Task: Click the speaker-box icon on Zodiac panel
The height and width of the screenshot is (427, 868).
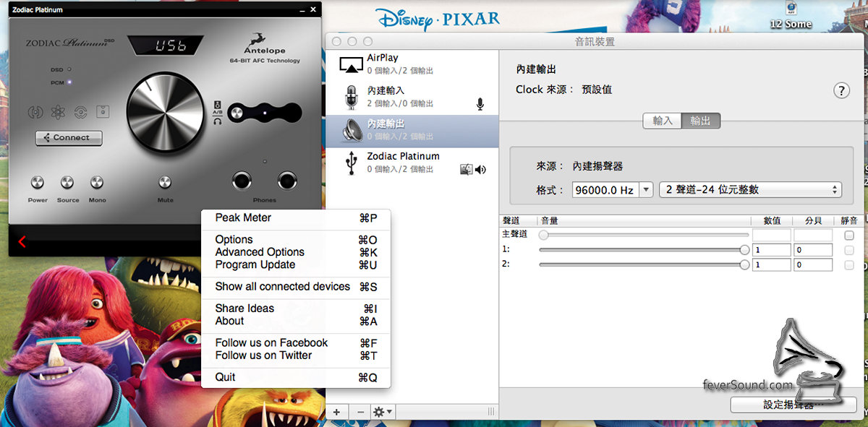Action: (x=103, y=112)
